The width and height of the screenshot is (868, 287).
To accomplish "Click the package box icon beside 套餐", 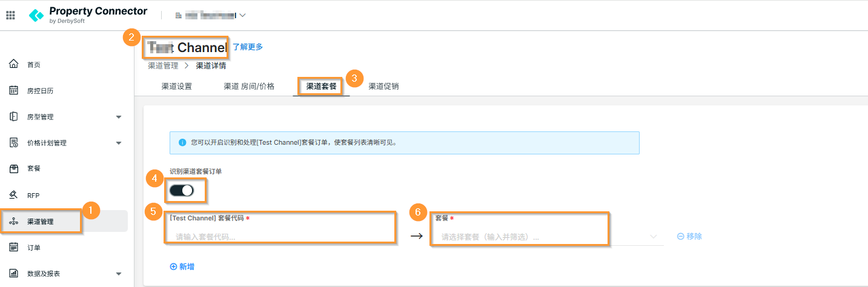I will [x=13, y=168].
